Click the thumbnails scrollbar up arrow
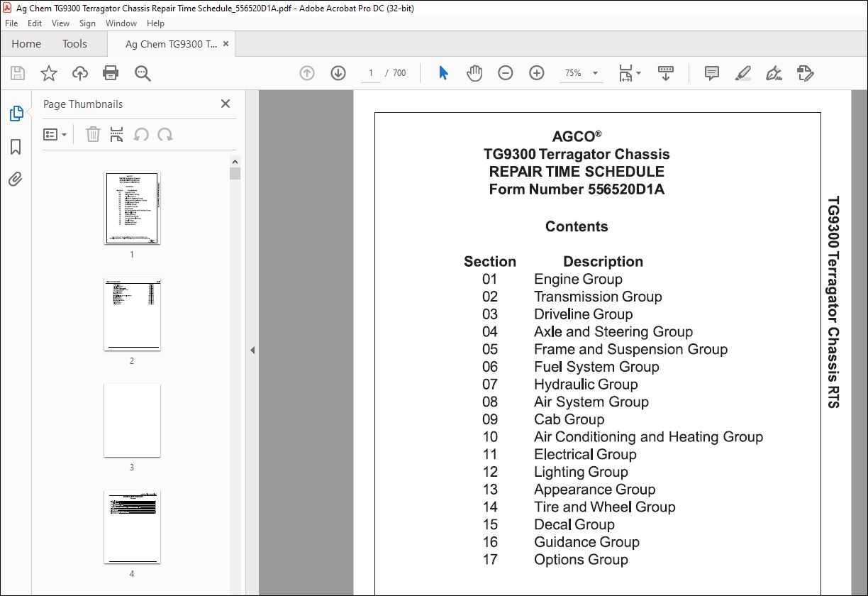 point(235,161)
